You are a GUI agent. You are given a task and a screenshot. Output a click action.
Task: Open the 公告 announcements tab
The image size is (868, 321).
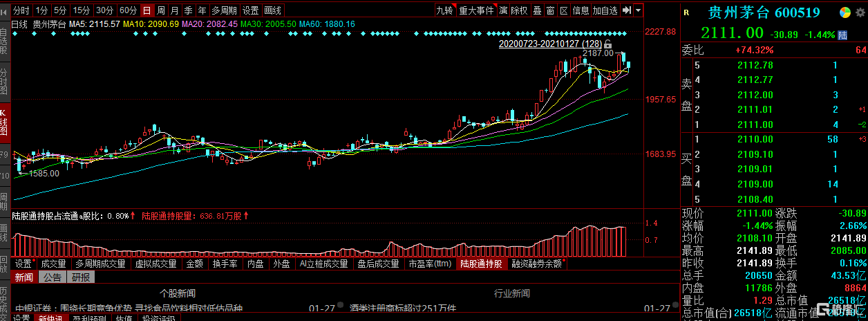pyautogui.click(x=53, y=277)
